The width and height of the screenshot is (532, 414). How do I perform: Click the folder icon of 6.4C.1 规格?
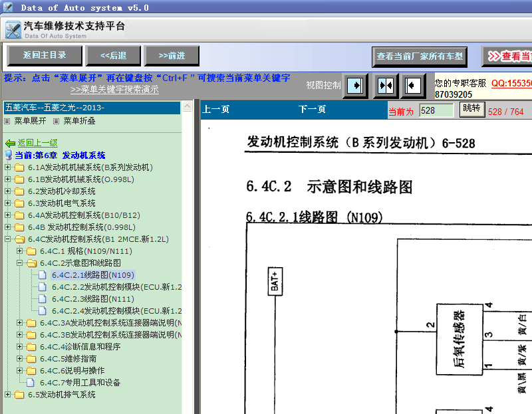(x=31, y=251)
